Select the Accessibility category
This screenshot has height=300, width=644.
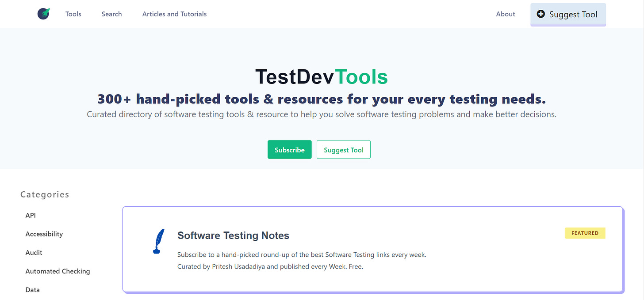click(x=44, y=234)
